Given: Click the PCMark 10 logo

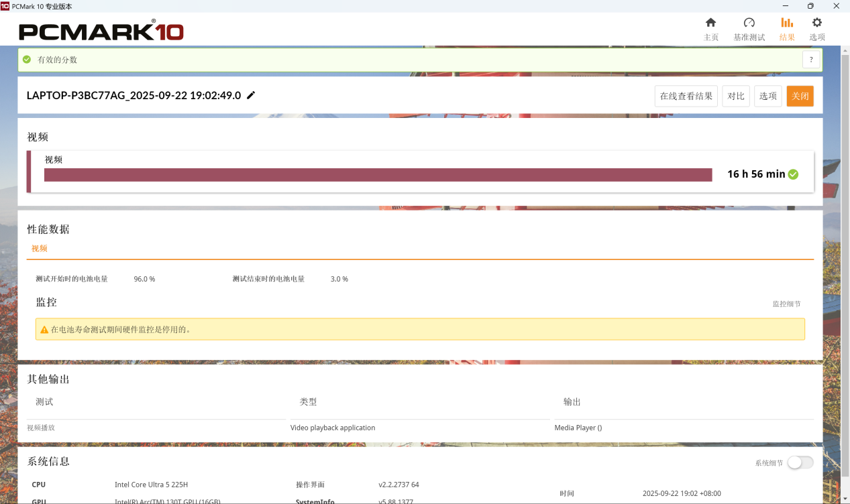Looking at the screenshot, I should coord(101,31).
